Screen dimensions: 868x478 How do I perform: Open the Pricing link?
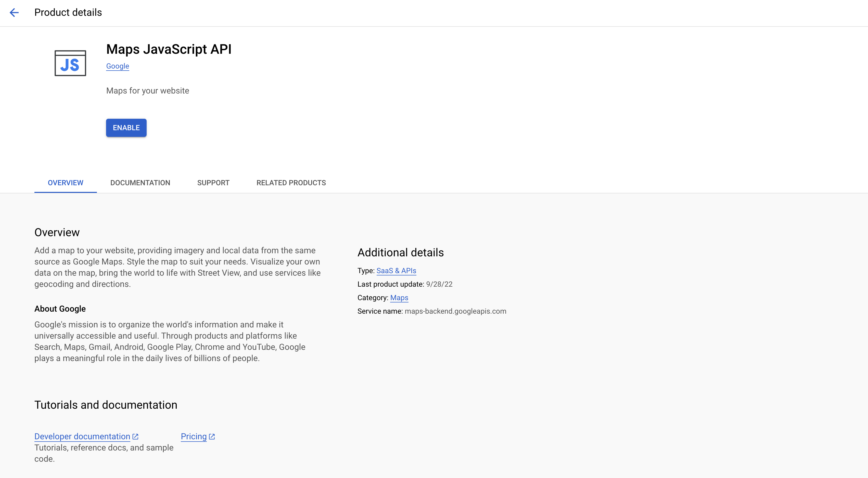tap(194, 437)
